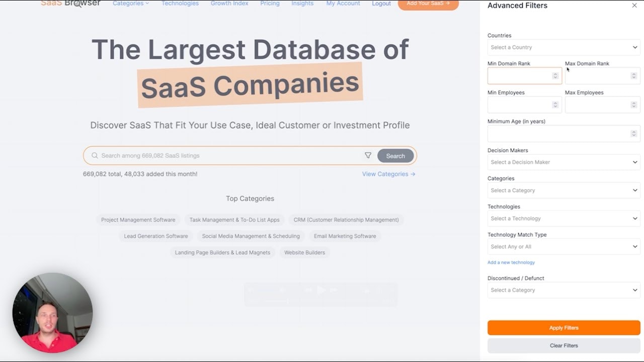The image size is (644, 362).
Task: Click the Clear Filters button
Action: coord(563,345)
